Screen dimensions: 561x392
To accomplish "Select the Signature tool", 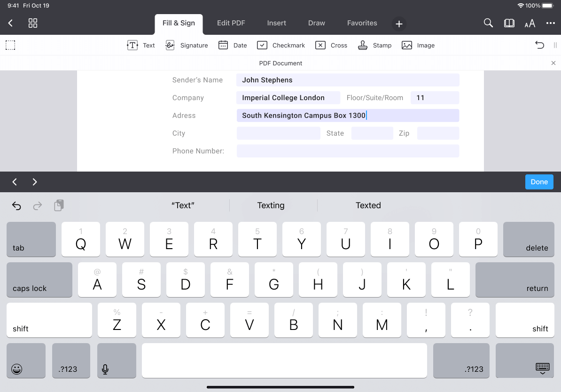I will point(187,45).
